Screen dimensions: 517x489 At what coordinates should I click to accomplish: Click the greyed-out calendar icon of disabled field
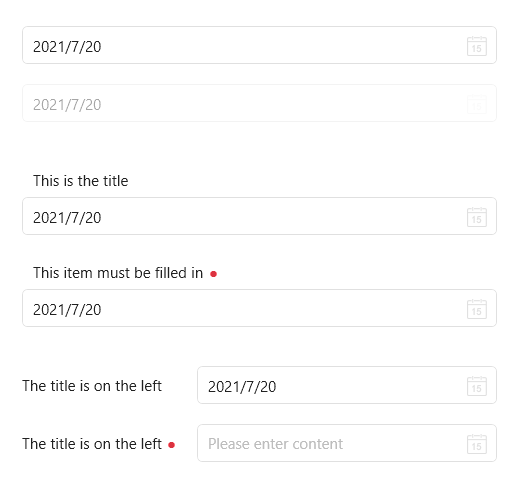click(x=476, y=104)
